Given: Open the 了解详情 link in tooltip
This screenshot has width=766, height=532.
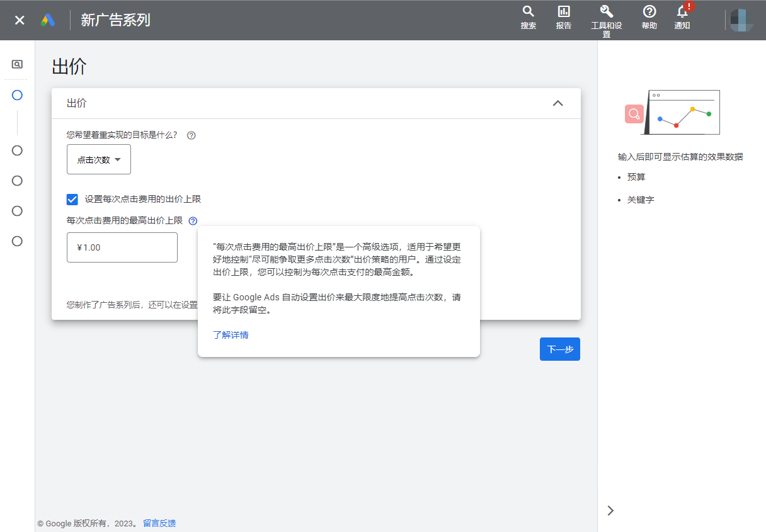Looking at the screenshot, I should [x=231, y=335].
